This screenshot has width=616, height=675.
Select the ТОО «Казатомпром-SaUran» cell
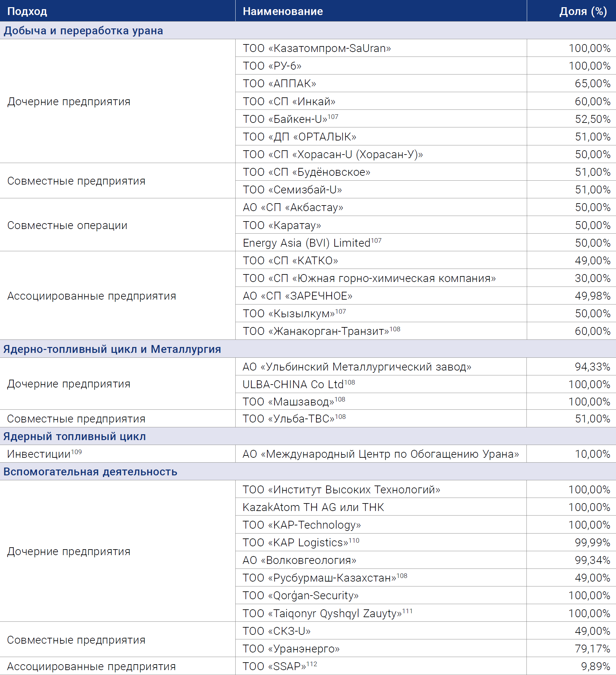tap(381, 48)
